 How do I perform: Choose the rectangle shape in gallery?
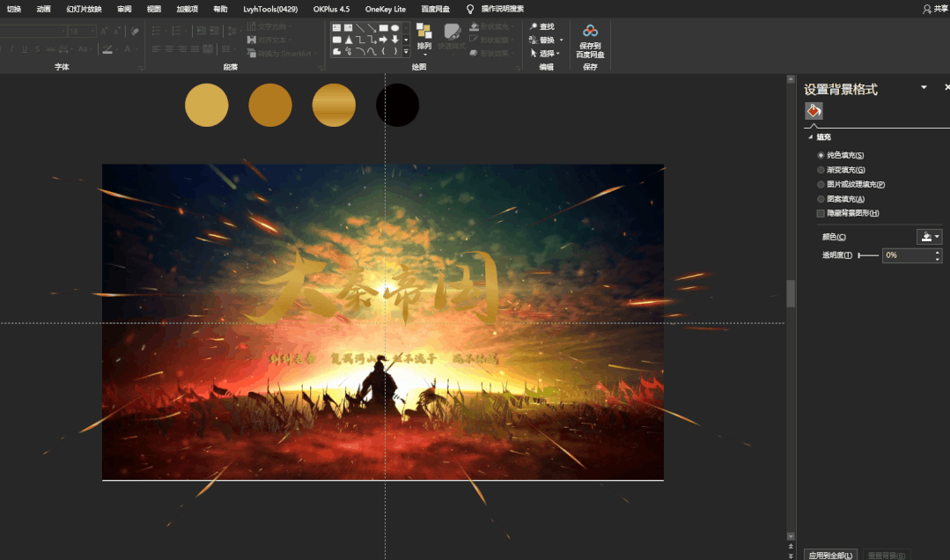384,28
